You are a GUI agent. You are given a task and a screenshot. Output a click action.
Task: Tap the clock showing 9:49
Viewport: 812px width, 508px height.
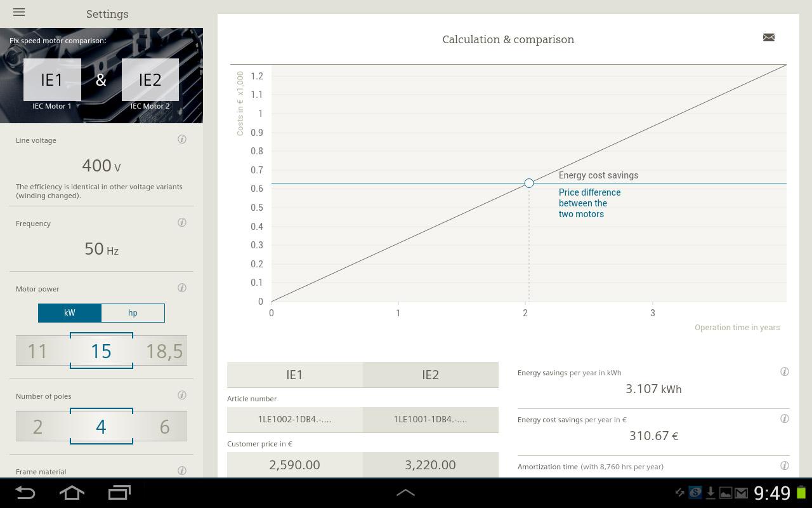coord(772,493)
